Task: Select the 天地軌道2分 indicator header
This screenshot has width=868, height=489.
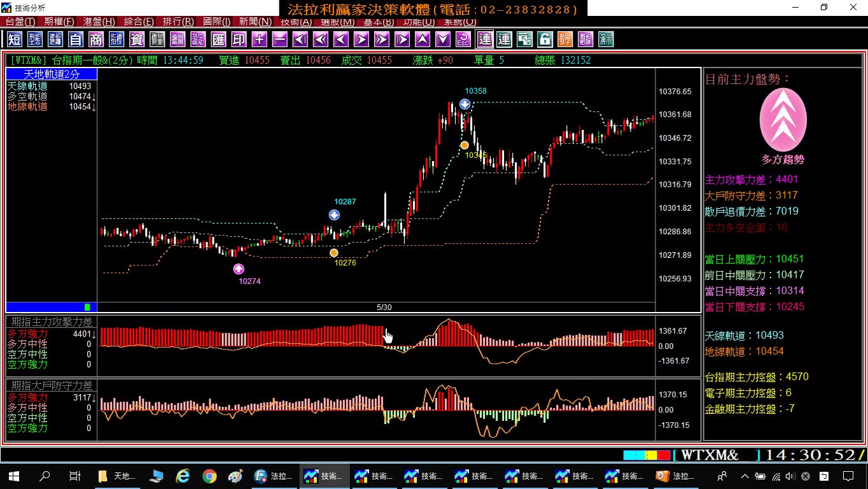Action: pos(52,74)
